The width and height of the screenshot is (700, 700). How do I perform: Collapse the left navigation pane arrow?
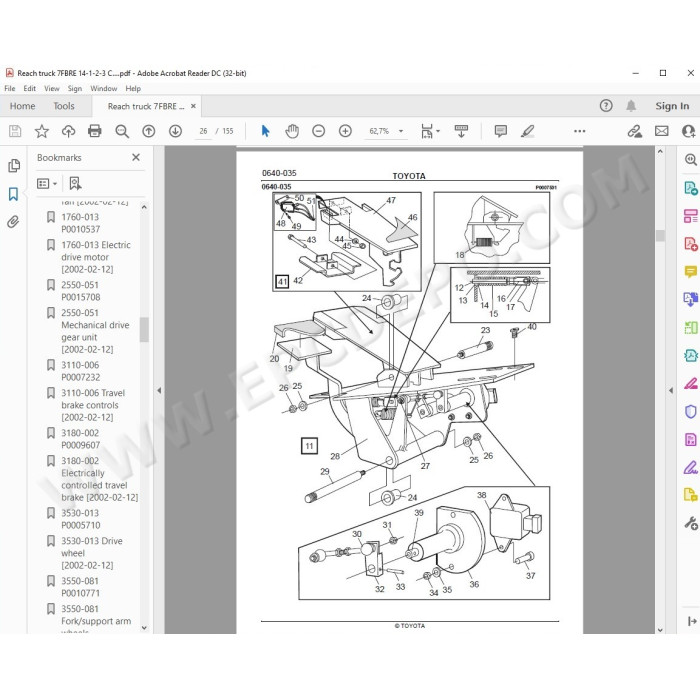pyautogui.click(x=159, y=390)
